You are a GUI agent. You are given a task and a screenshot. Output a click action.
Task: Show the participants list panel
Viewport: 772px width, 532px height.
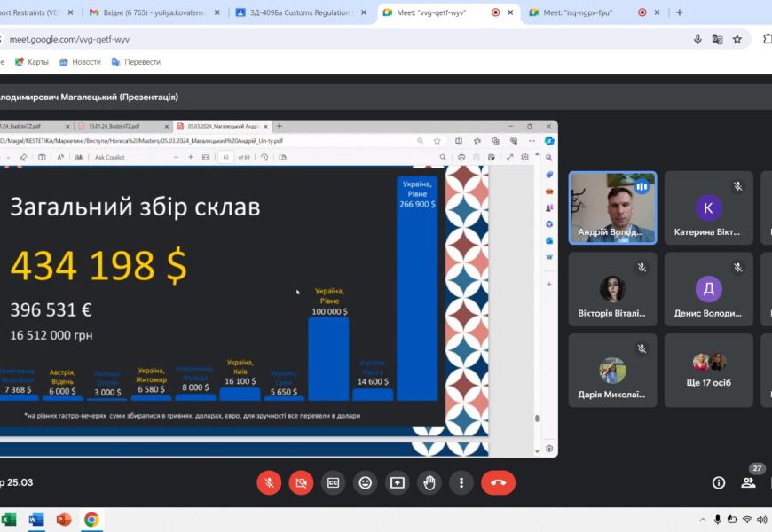(748, 482)
